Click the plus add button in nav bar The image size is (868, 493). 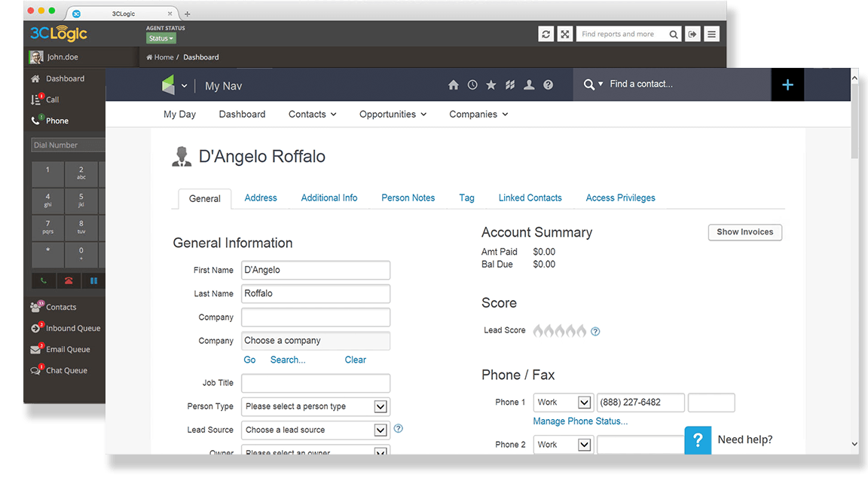787,84
